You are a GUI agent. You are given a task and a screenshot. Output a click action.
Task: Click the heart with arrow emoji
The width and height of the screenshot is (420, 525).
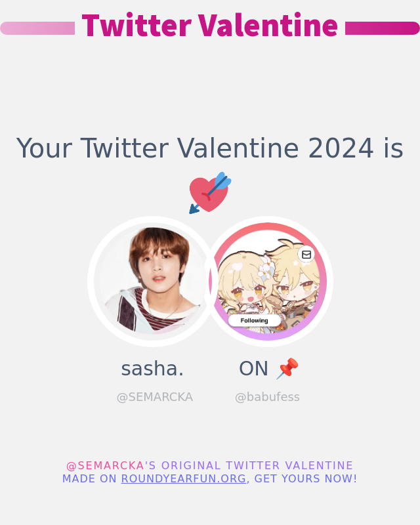tap(210, 193)
